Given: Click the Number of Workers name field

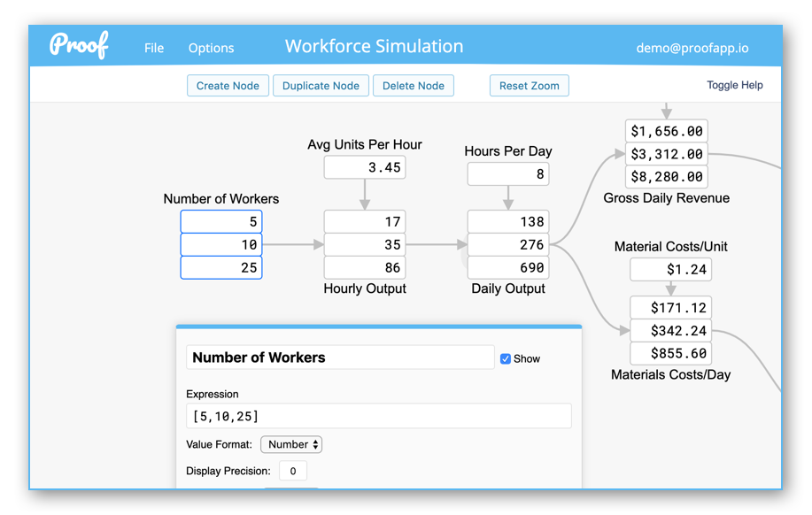Looking at the screenshot, I should (x=340, y=357).
